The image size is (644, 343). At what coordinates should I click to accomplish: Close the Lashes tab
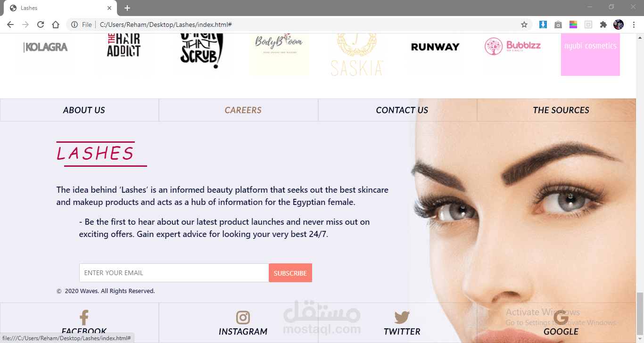pos(109,8)
